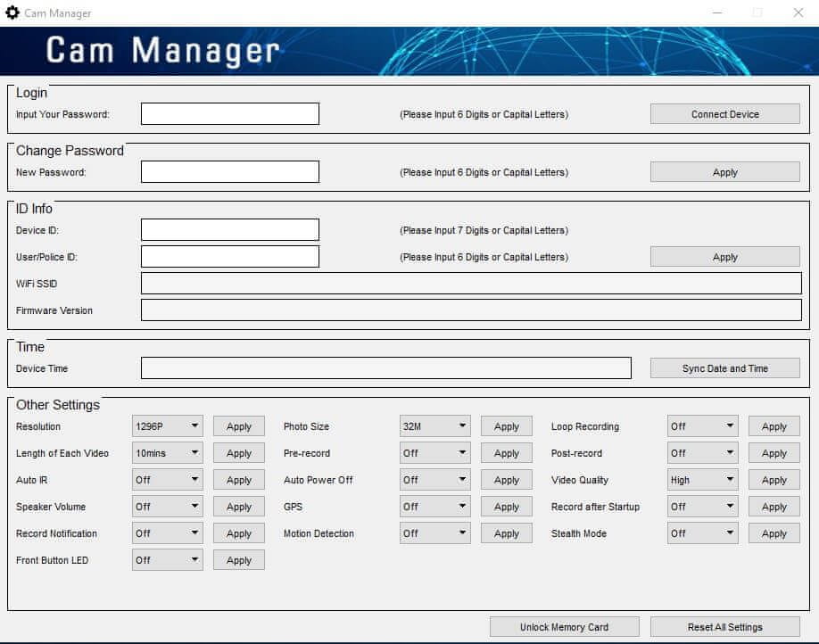The image size is (819, 644).
Task: Close the Cam Manager window
Action: pyautogui.click(x=798, y=13)
